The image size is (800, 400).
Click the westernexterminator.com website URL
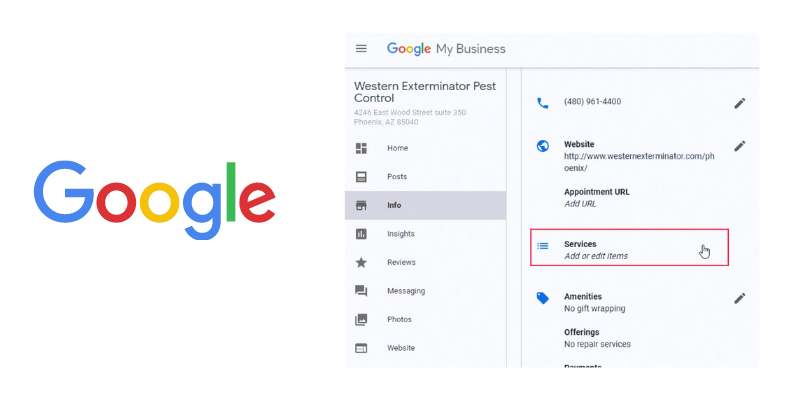tap(639, 162)
